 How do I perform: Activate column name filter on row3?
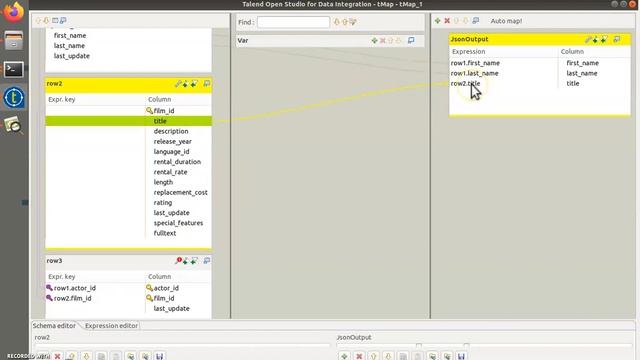pos(194,260)
